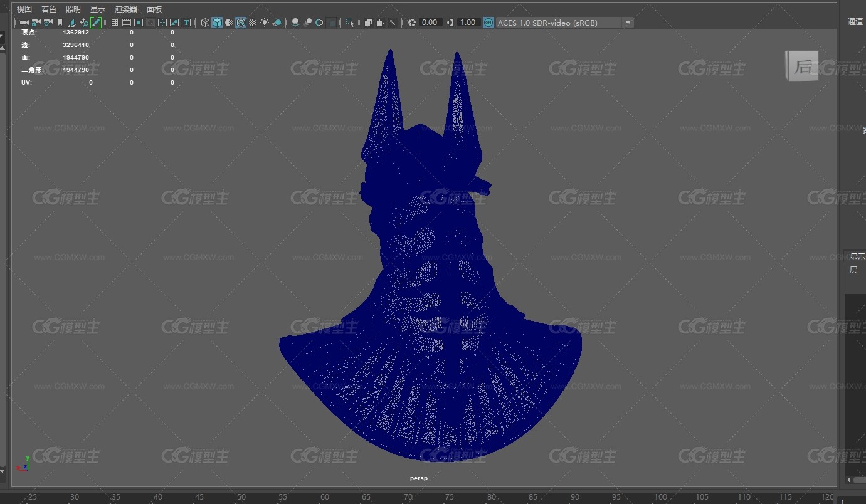Click the Isolate Select icon

[350, 23]
